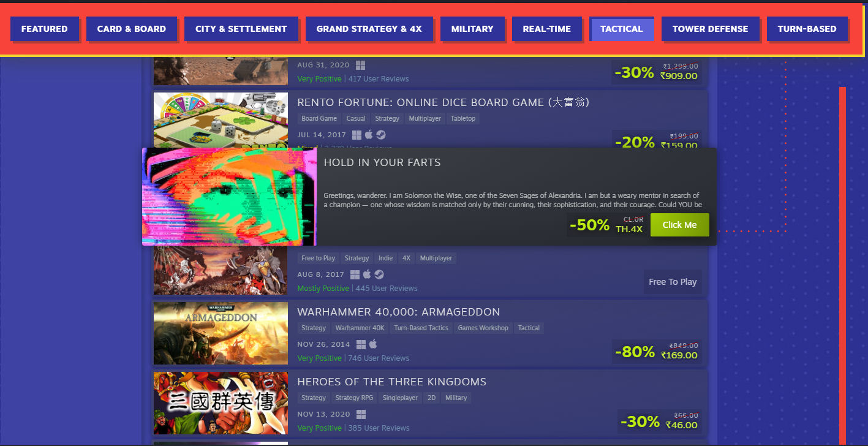The image size is (868, 446).
Task: Click Windows icon on Heroes of Three Kingdoms
Action: [x=361, y=414]
